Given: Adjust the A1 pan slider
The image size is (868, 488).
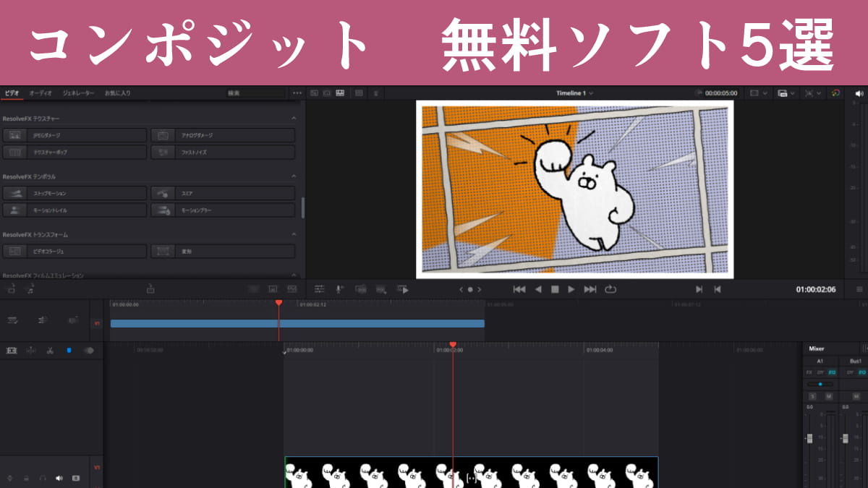Looking at the screenshot, I should click(820, 384).
